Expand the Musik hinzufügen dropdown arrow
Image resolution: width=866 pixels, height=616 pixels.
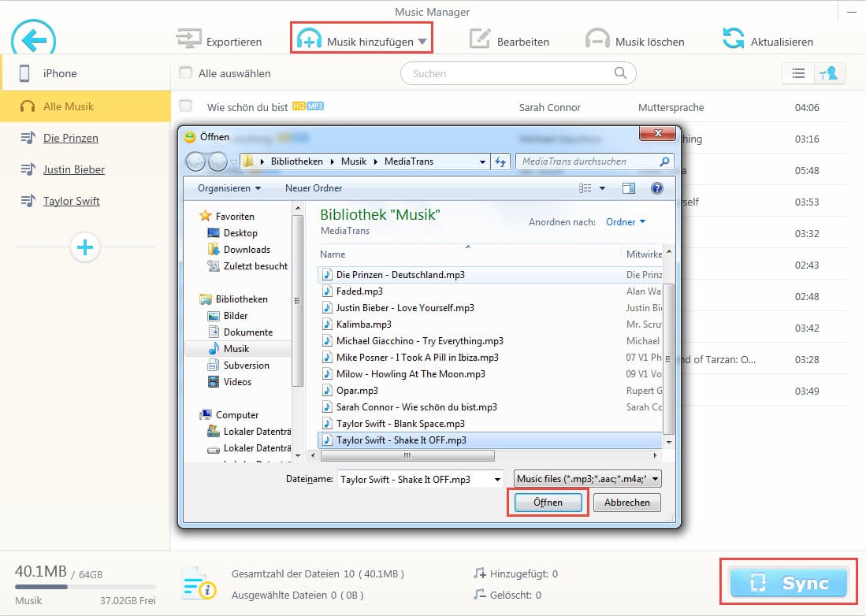[422, 42]
